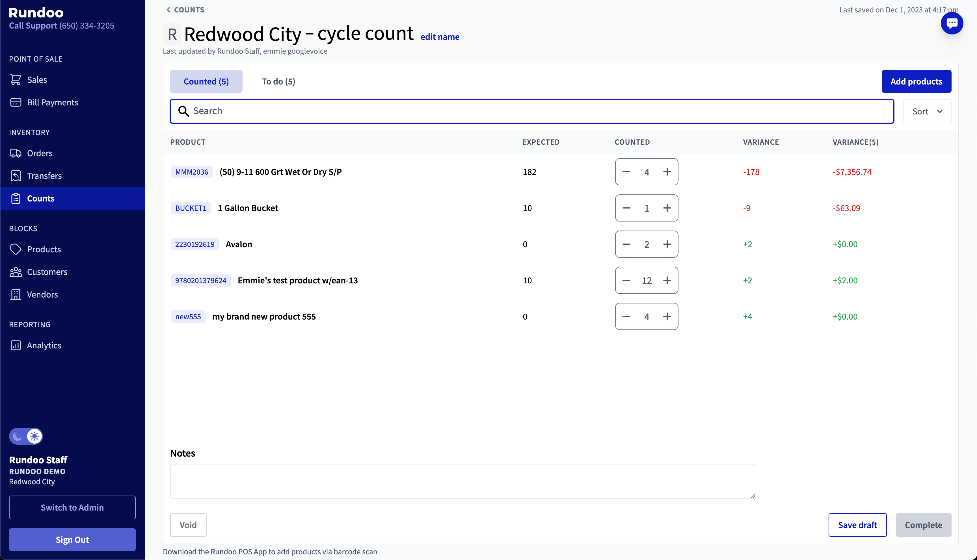Viewport: 977px width, 560px height.
Task: Click the Add products button
Action: point(916,82)
